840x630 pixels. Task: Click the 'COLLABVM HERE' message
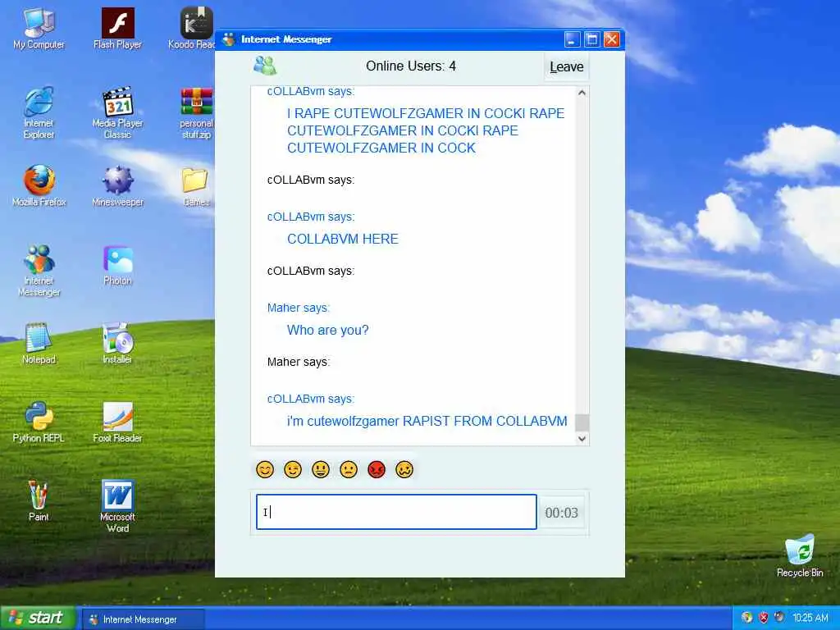[343, 239]
